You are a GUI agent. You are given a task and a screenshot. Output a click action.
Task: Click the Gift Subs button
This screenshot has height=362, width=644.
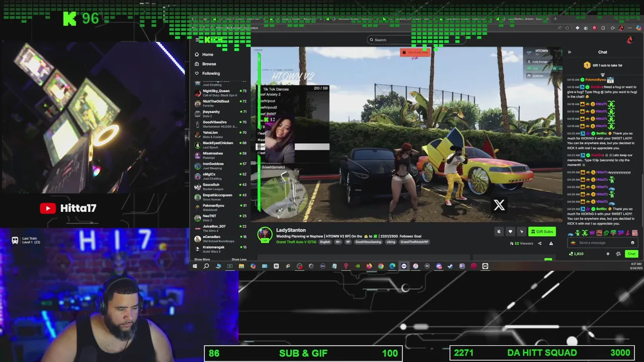(x=542, y=232)
